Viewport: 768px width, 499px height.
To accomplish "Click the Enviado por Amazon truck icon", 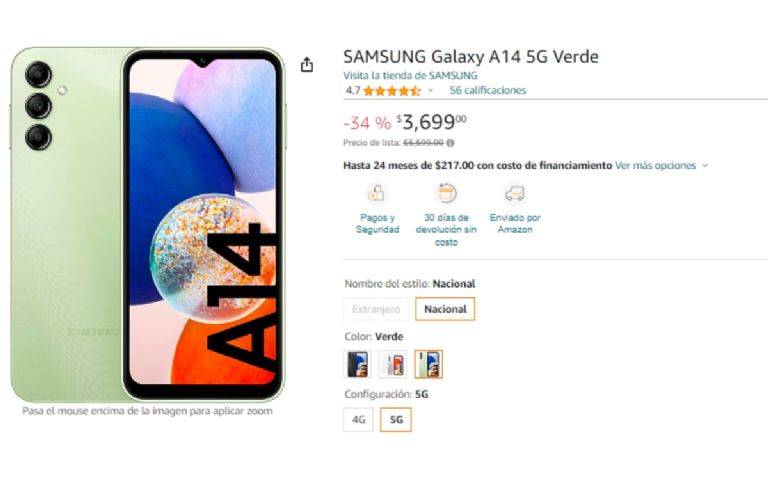I will [x=515, y=193].
